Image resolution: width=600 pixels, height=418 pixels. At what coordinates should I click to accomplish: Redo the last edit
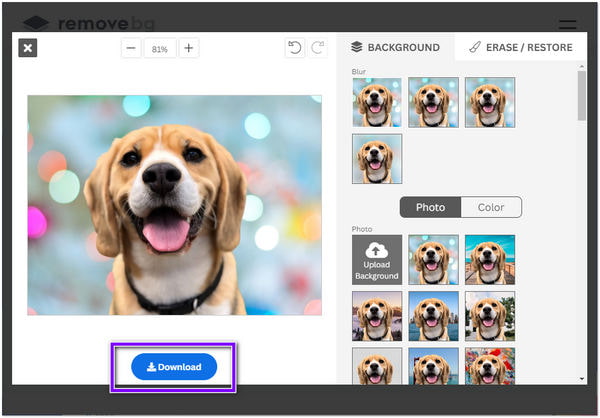click(318, 48)
